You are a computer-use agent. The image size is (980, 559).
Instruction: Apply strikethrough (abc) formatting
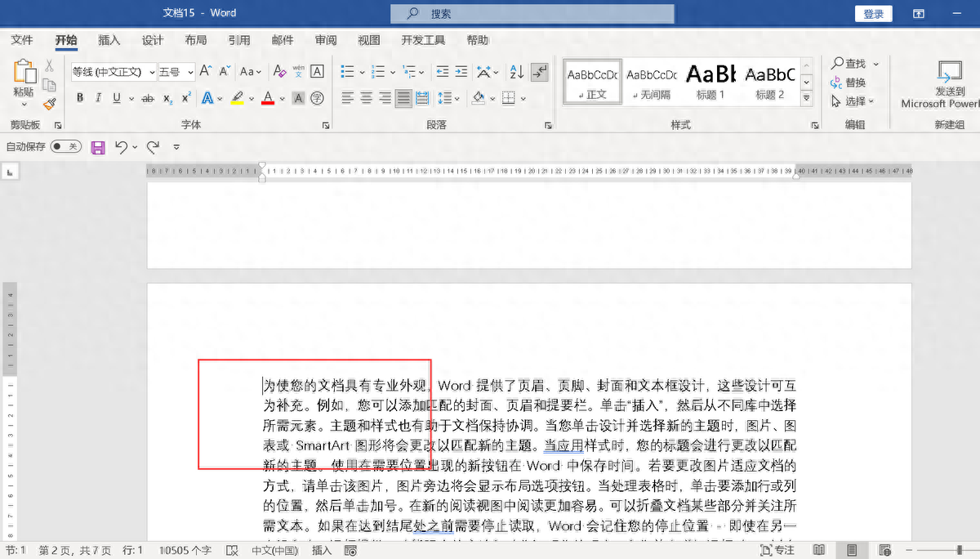click(148, 98)
